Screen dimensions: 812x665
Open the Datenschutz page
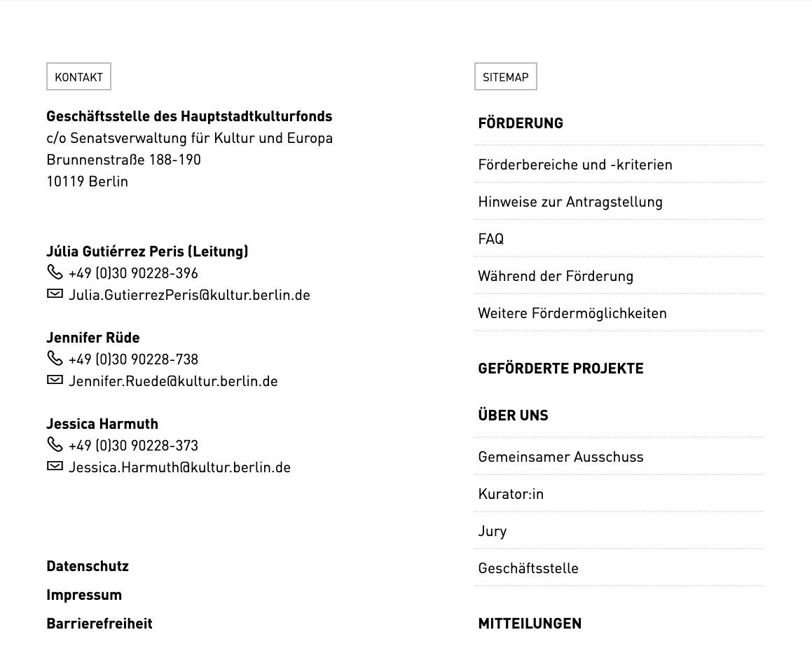pos(88,566)
